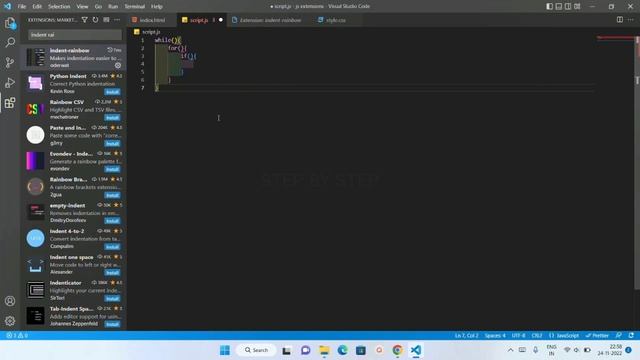Clear extensions search results icon
The width and height of the screenshot is (640, 360).
[106, 20]
